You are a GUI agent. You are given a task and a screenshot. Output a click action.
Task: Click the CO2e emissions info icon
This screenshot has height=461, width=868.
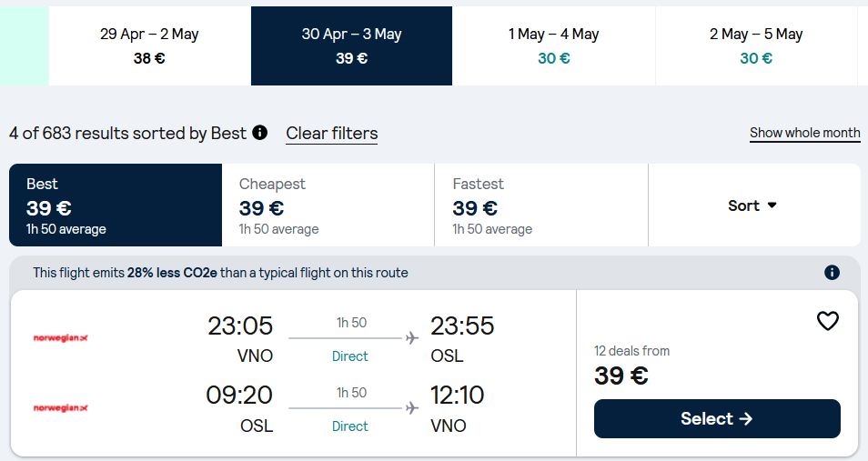point(832,273)
